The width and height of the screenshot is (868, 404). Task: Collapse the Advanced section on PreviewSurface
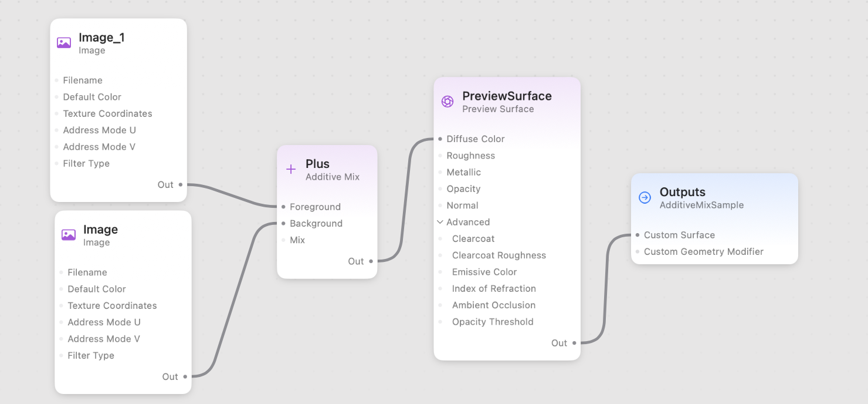440,222
